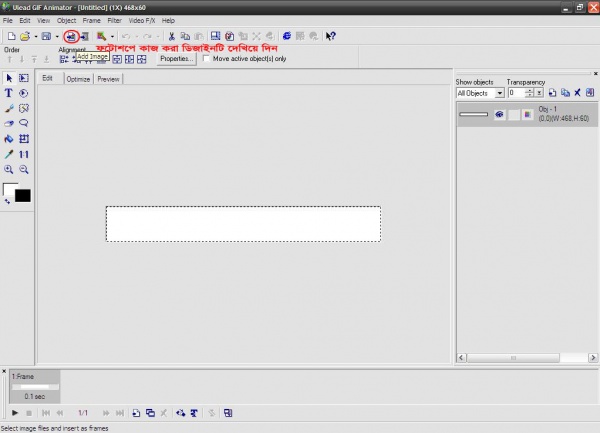
Task: Click the Add Image toolbar icon
Action: click(x=70, y=36)
